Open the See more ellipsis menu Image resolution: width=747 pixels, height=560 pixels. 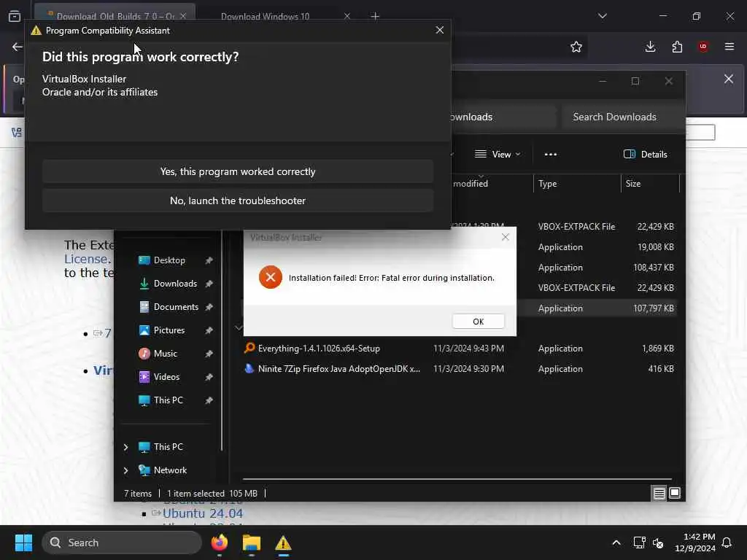coord(550,155)
